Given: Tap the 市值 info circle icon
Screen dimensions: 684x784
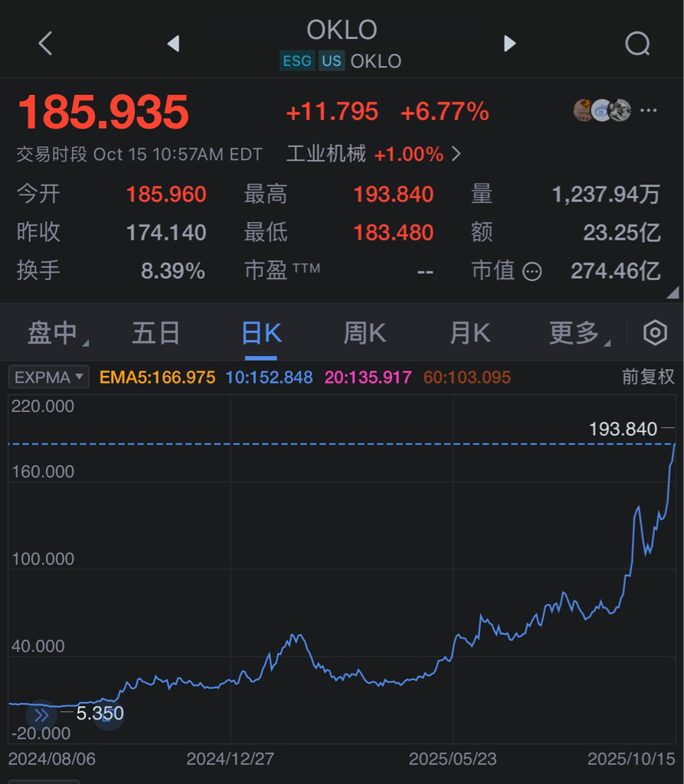Looking at the screenshot, I should (x=532, y=272).
